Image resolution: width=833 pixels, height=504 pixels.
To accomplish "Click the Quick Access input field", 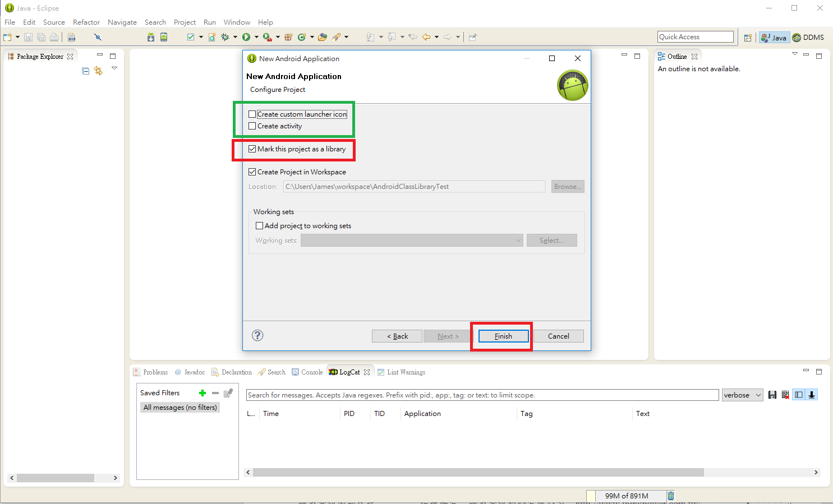I will (696, 37).
